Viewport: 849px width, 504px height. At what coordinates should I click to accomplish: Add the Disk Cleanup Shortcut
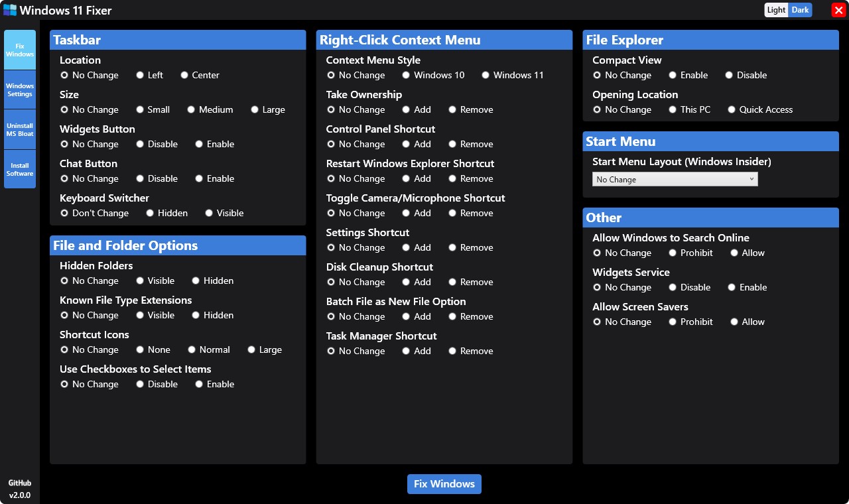pyautogui.click(x=417, y=282)
